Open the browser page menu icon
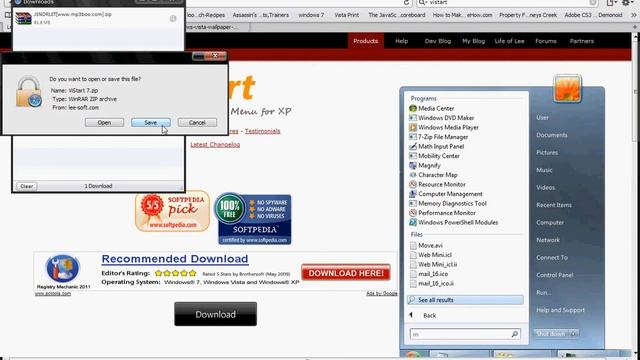 611,2
